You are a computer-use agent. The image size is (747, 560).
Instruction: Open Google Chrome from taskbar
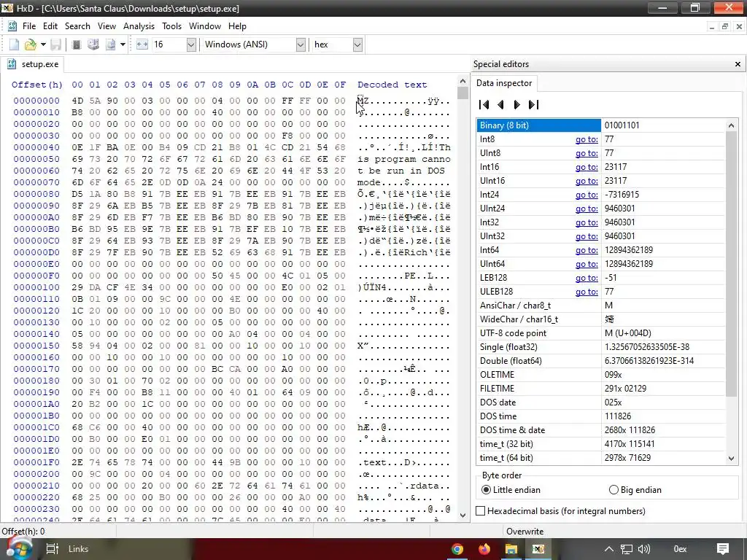[457, 549]
